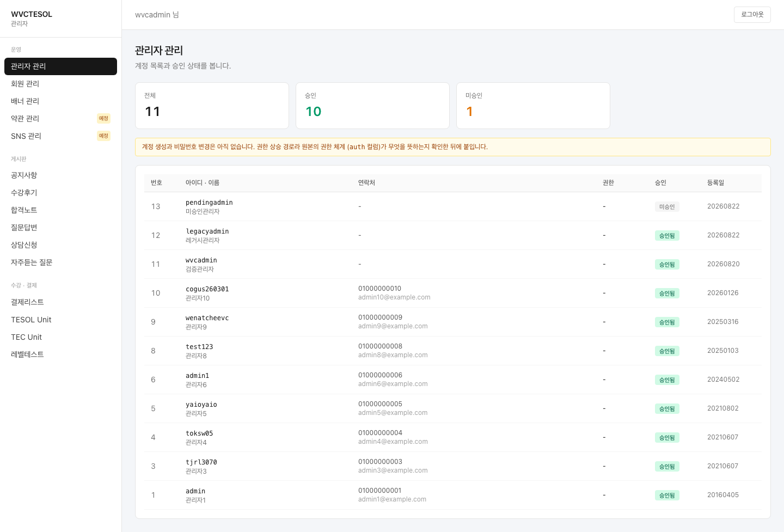Click the 승인됨 badge for legacyadmin
Screen dimensions: 784x532
click(x=667, y=236)
